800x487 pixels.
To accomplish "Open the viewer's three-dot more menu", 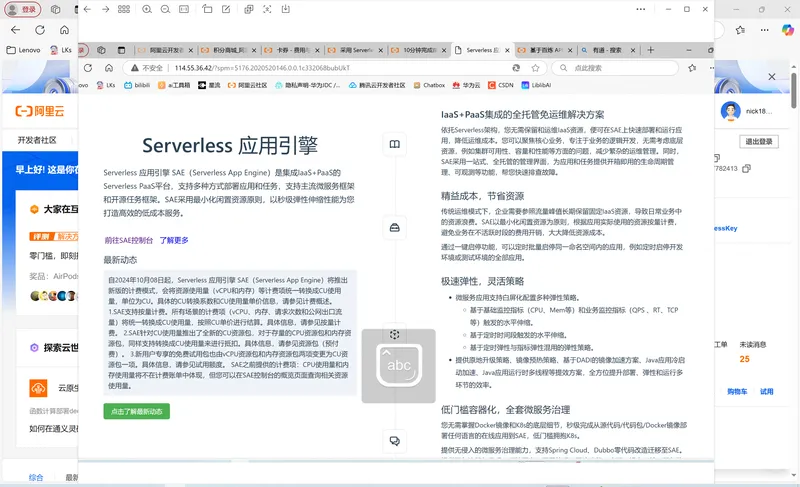I will coord(641,9).
